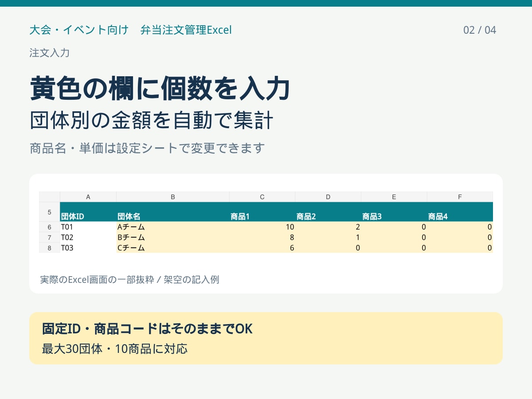Click 商品1 quantity 6 for Cチーム

[x=262, y=248]
